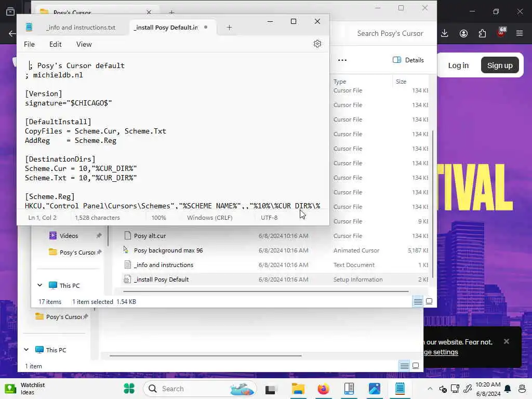The width and height of the screenshot is (532, 399).
Task: Click UTF-8 encoding indicator
Action: (x=269, y=218)
